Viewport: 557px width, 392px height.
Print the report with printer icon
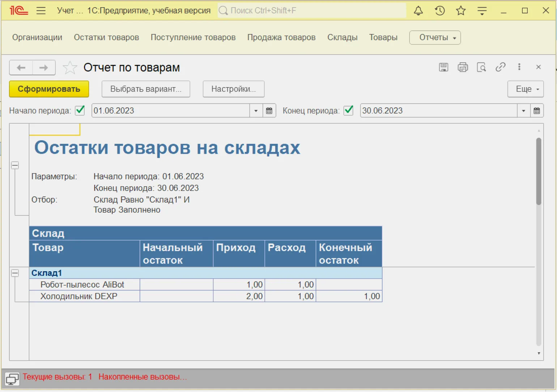tap(463, 67)
